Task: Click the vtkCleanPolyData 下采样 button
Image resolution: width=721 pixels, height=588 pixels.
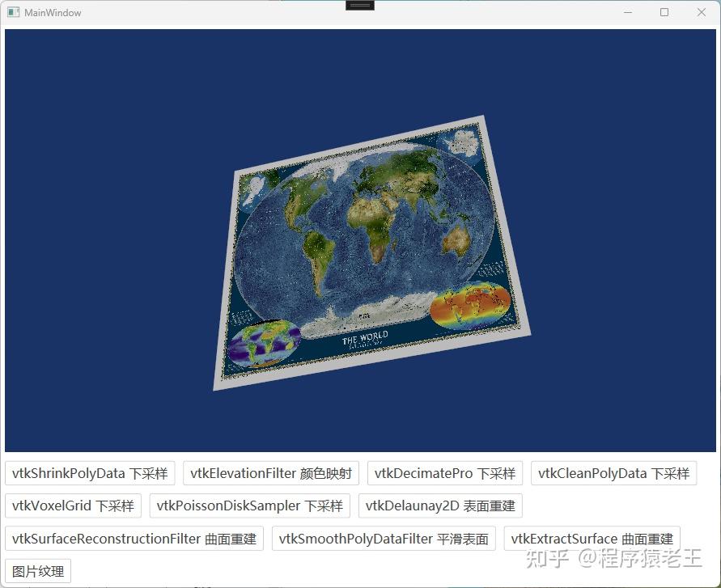Action: (613, 473)
